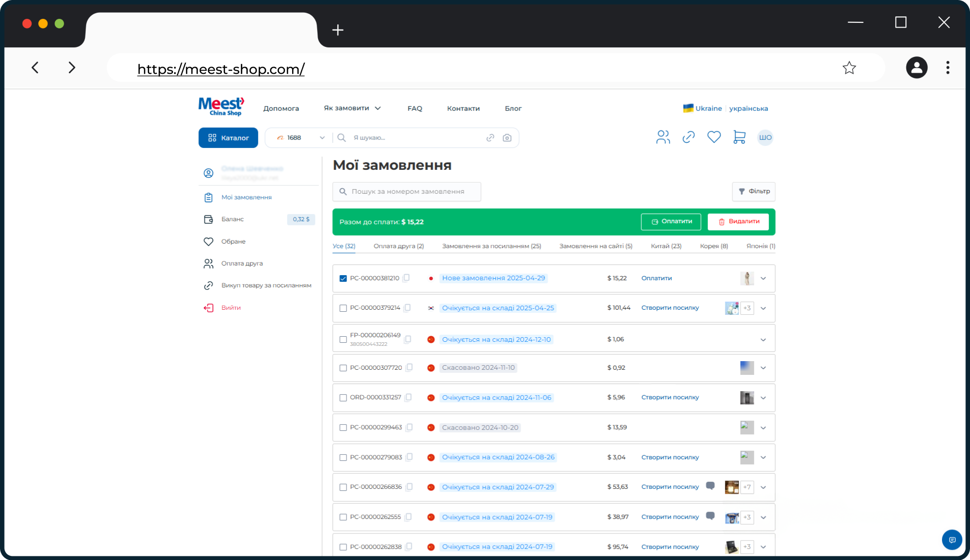
Task: Open a new browser tab
Action: 337,30
